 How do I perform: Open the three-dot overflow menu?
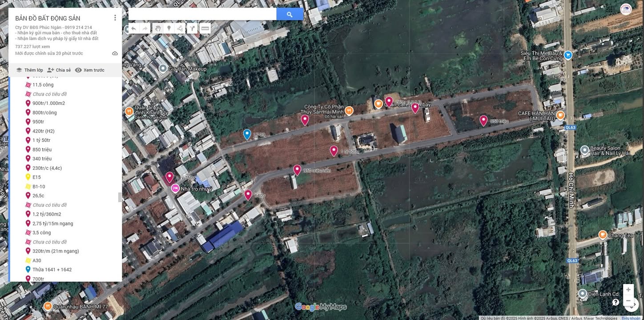(115, 17)
